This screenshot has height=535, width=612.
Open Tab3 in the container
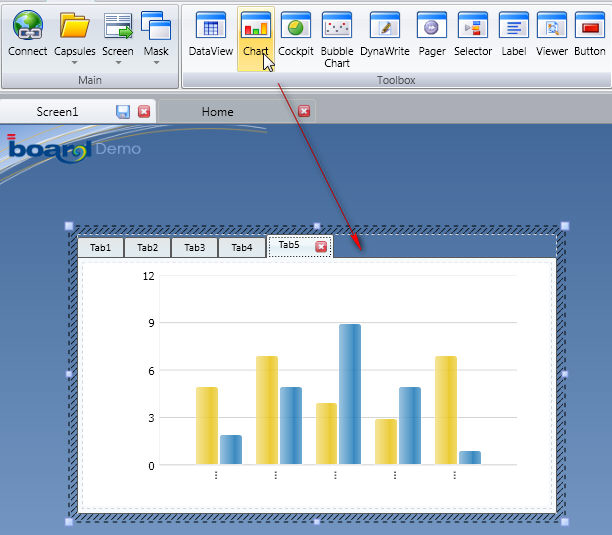(x=194, y=248)
